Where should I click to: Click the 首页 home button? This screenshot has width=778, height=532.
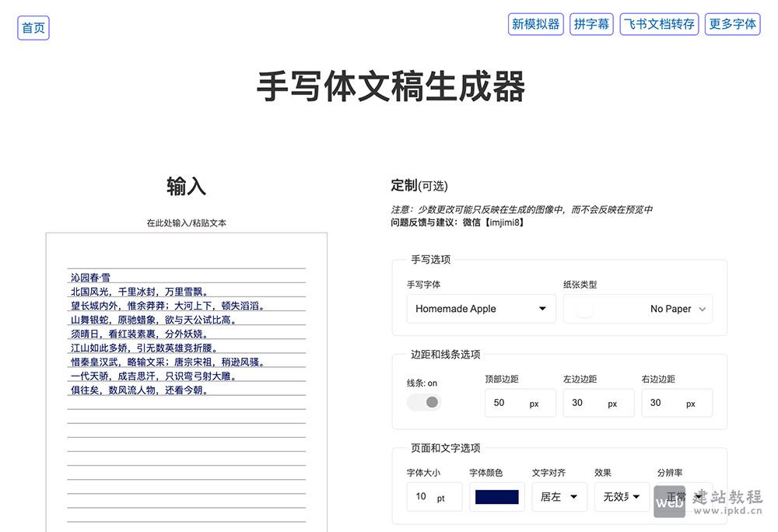(x=33, y=26)
